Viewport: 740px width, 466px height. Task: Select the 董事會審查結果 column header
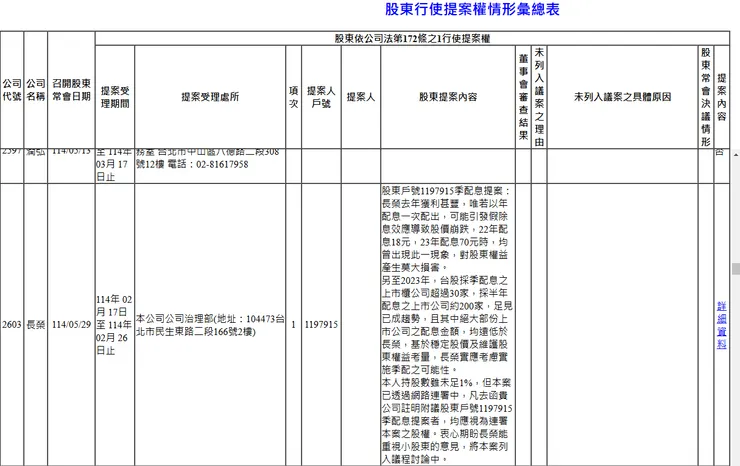[523, 97]
